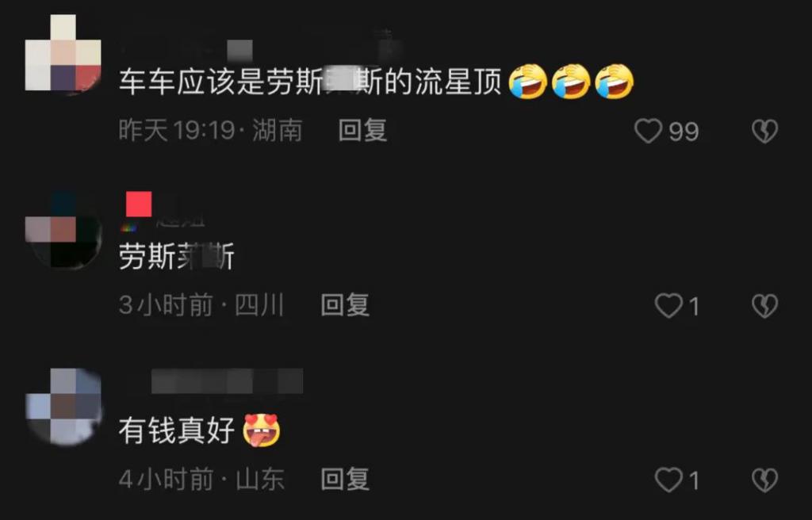Select the comment text 有钱真好
Viewport: 812px width, 520px height.
[177, 431]
